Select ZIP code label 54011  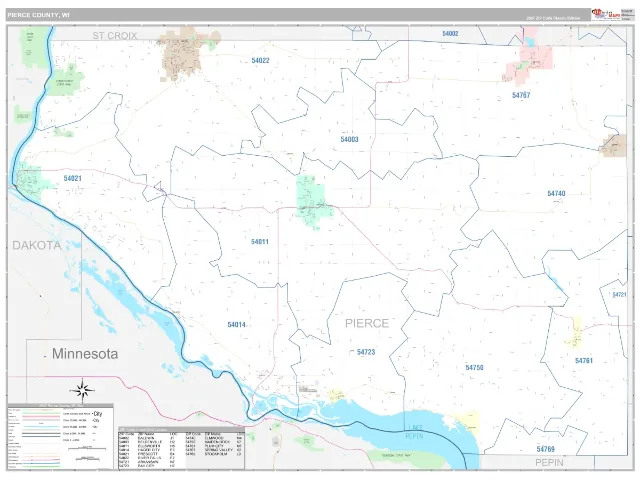260,242
